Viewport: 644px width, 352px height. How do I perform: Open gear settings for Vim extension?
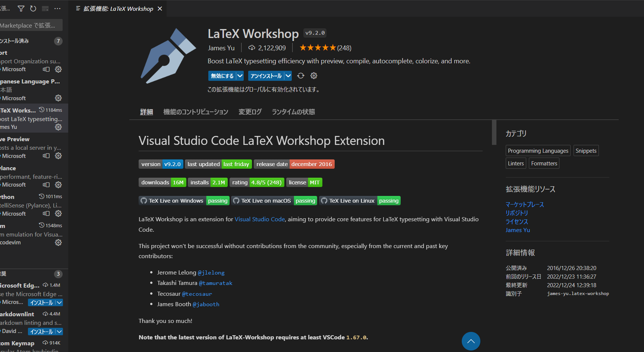59,242
